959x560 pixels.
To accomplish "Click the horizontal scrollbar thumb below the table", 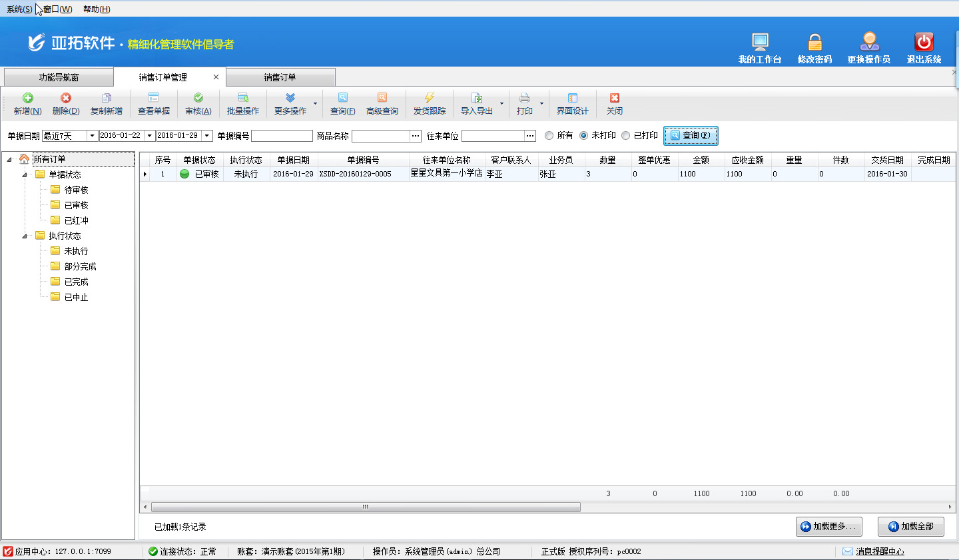I will (x=366, y=507).
